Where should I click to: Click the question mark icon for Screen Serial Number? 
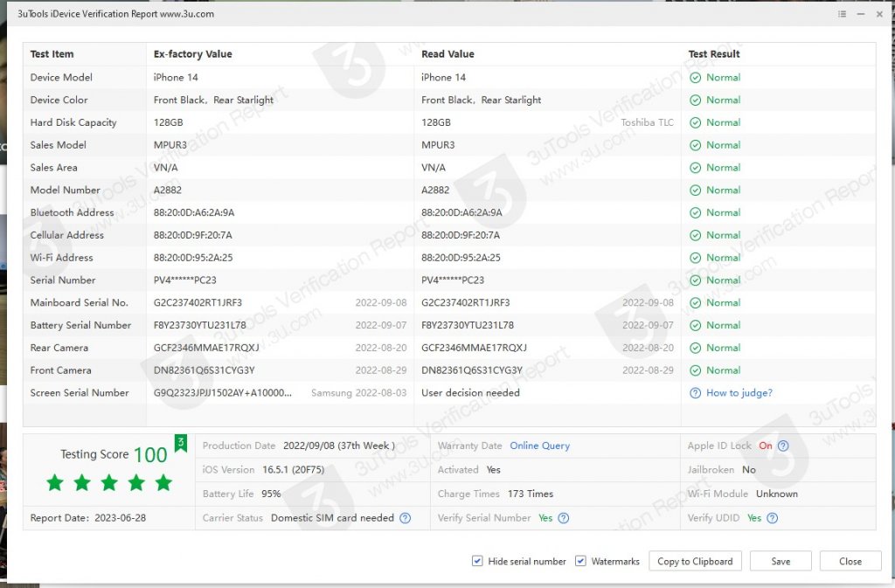coord(695,393)
